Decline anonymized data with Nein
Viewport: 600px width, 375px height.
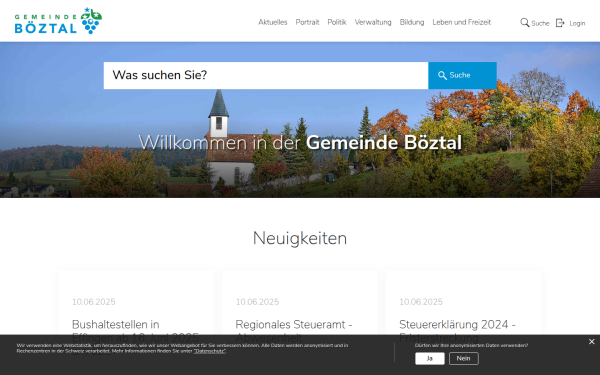463,359
